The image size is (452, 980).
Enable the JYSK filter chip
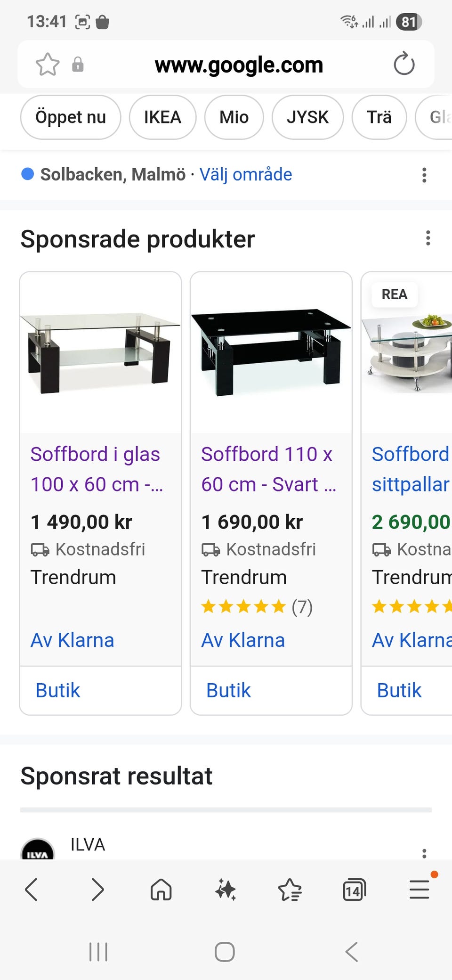pos(307,117)
